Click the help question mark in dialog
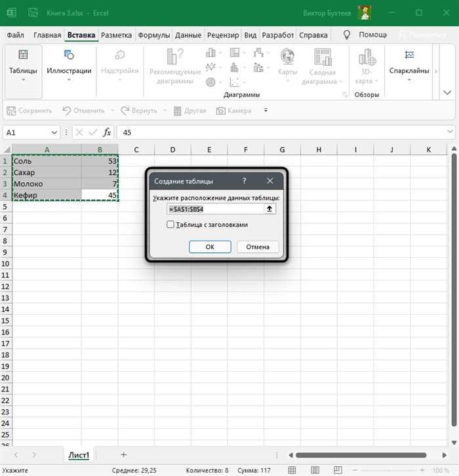The height and width of the screenshot is (476, 459). (x=245, y=181)
